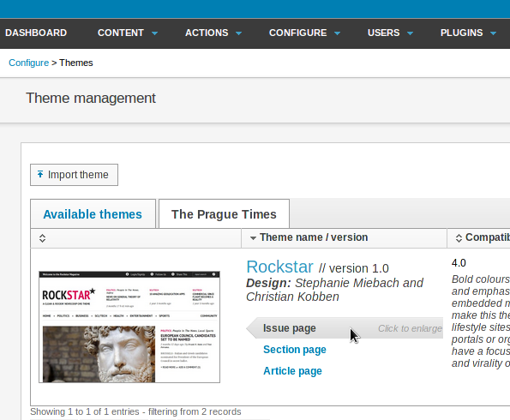Switch to the Available themes tab

point(93,214)
